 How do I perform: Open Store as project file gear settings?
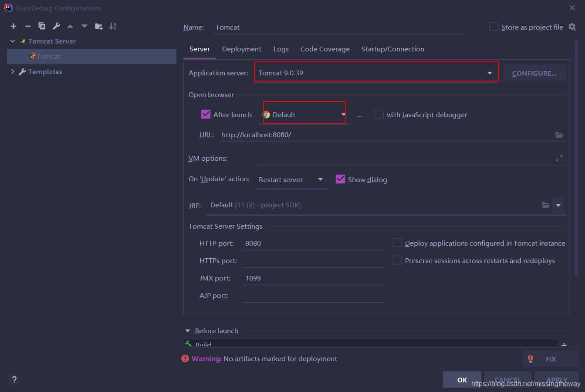572,27
